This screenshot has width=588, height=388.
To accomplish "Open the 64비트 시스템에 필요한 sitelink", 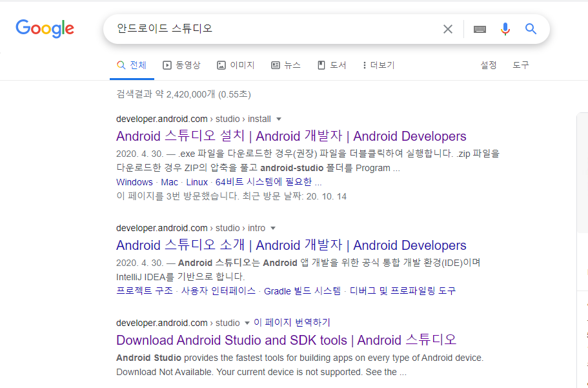I will [x=269, y=182].
